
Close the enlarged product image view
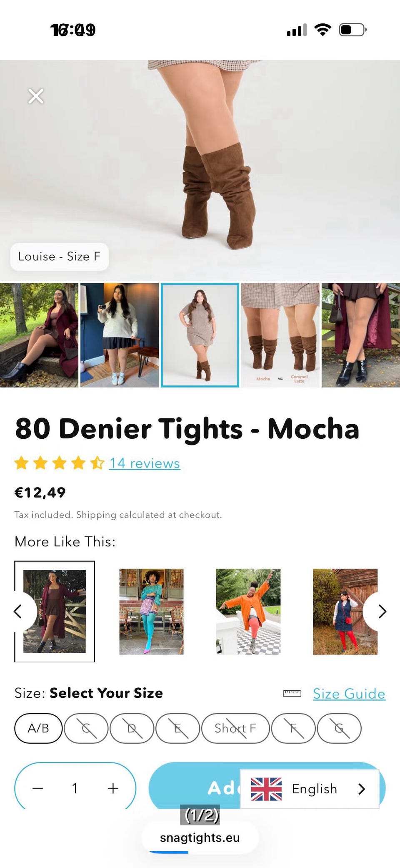(36, 96)
